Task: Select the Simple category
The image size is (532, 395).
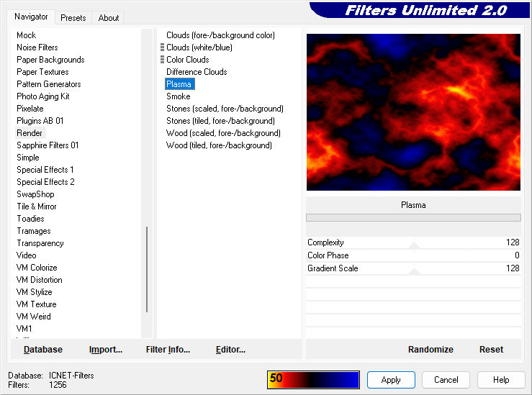Action: [28, 158]
